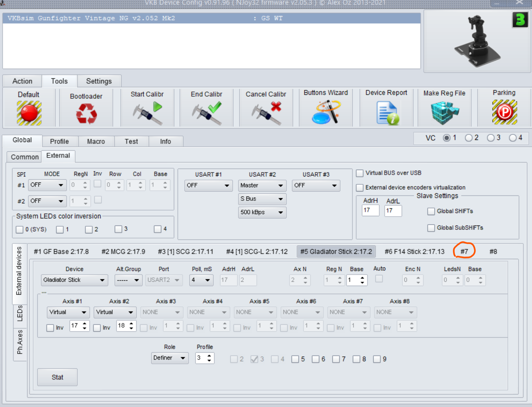Enable Virtual BUS over USB checkbox

point(360,173)
